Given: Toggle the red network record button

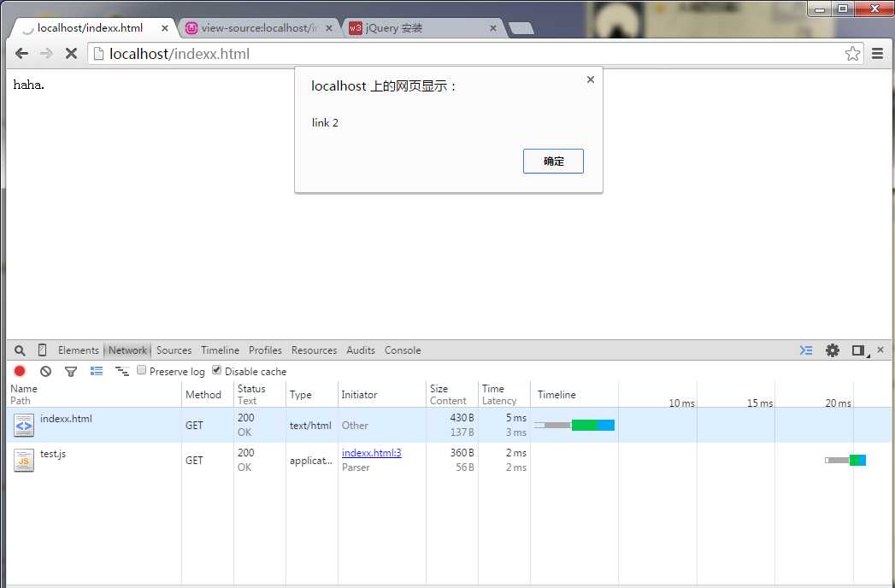Looking at the screenshot, I should click(20, 371).
